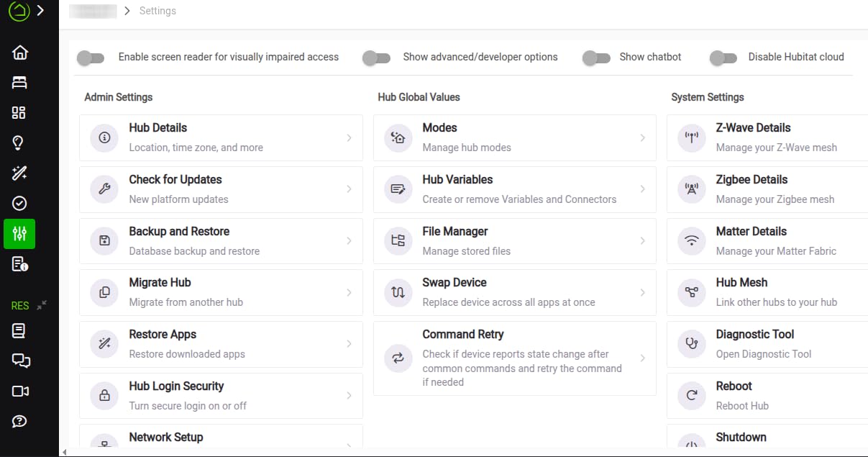Select the lightbulb icon in the sidebar
The image size is (868, 457).
[x=19, y=143]
